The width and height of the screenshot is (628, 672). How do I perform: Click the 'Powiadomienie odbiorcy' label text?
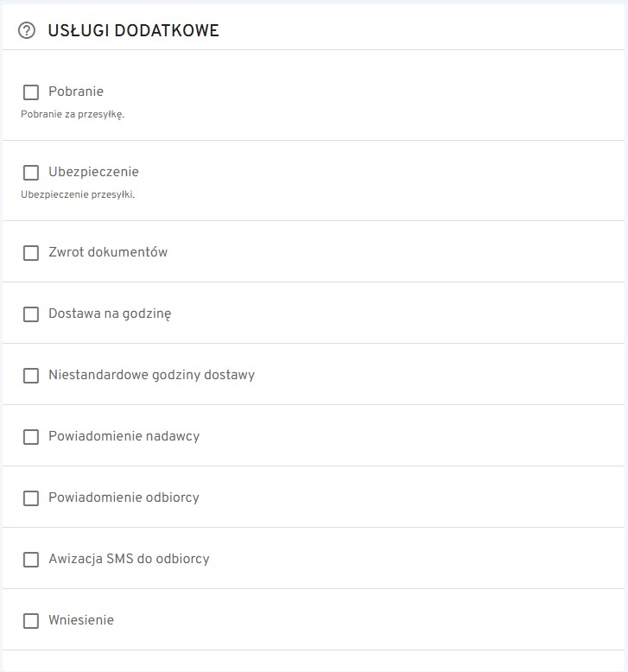click(x=124, y=498)
